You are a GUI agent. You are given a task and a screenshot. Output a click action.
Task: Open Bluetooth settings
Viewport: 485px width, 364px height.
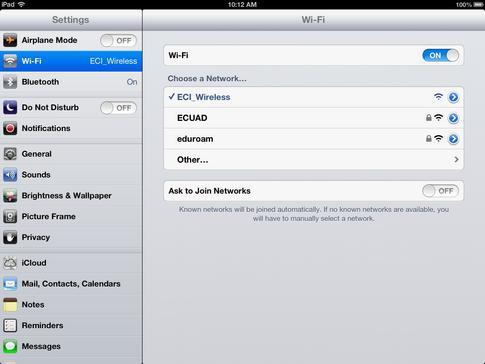[x=71, y=82]
